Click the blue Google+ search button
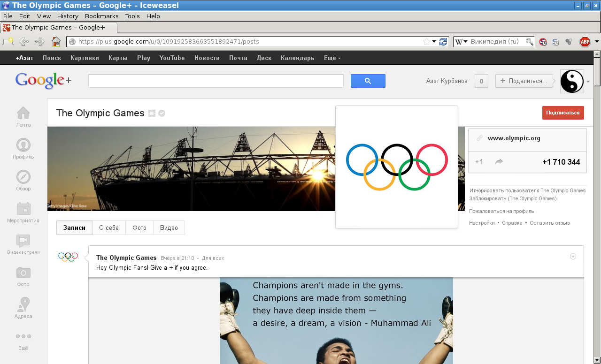 pyautogui.click(x=368, y=81)
